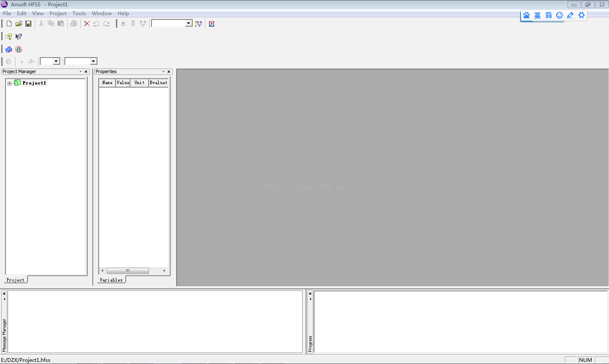Screen dimensions: 609x364
Task: Click the E:/DZX/Project1.hfss status bar text
Action: 25,360
